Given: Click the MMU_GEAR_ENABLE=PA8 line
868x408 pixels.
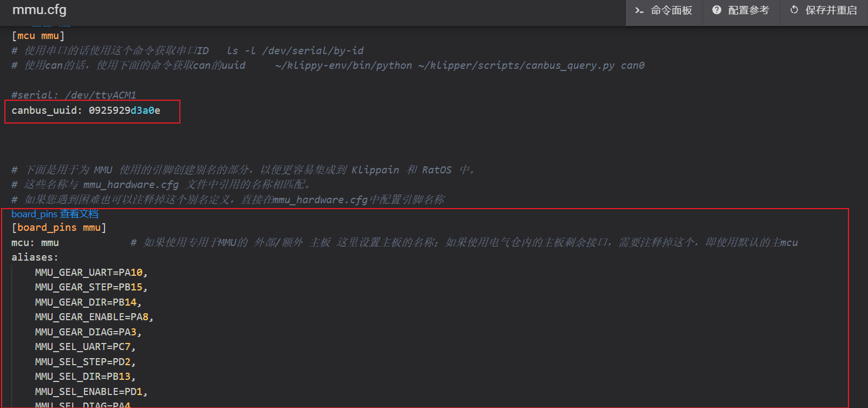Looking at the screenshot, I should [94, 317].
